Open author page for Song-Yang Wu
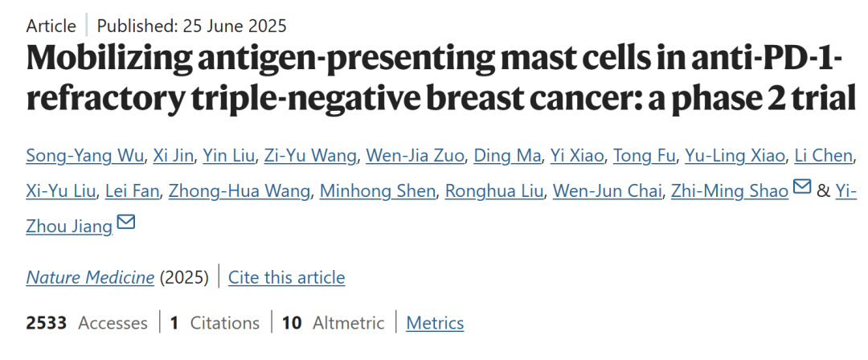868x360 pixels. point(85,156)
